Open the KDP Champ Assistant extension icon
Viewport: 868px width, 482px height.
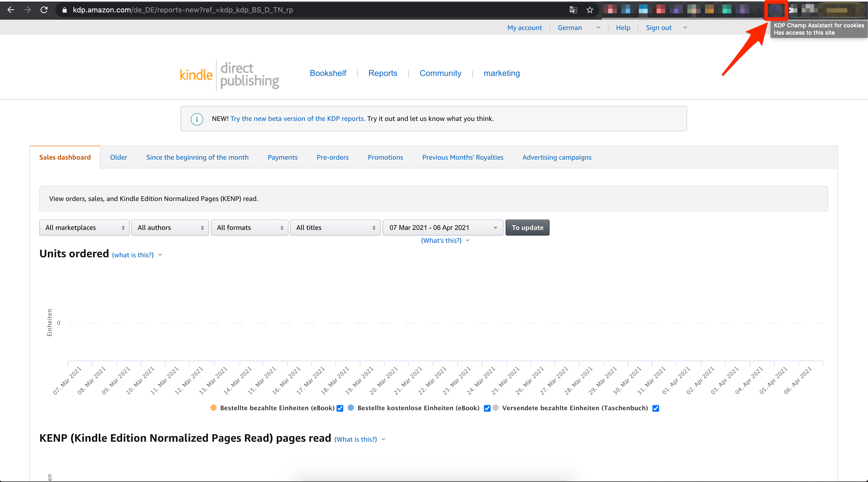point(776,10)
